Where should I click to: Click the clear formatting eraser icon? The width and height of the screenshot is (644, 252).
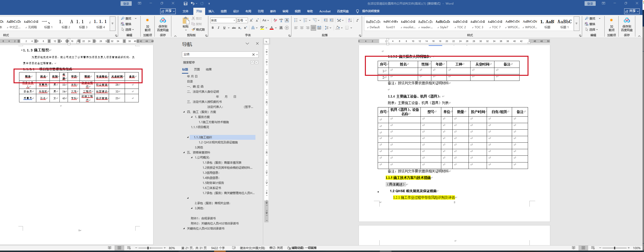[275, 21]
